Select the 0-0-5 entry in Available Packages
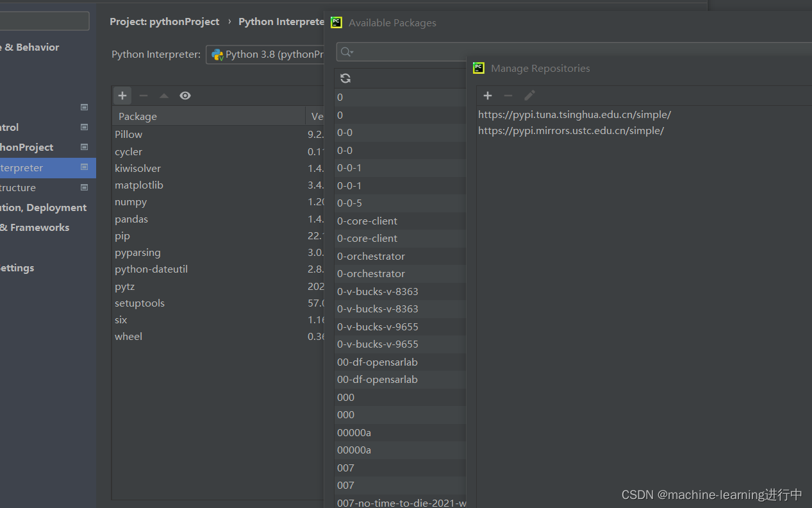The width and height of the screenshot is (812, 508). [400, 203]
